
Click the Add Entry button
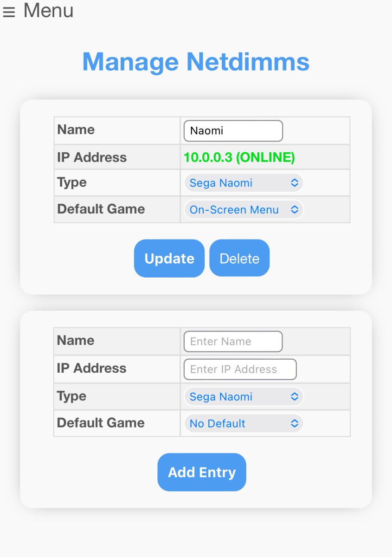point(202,472)
